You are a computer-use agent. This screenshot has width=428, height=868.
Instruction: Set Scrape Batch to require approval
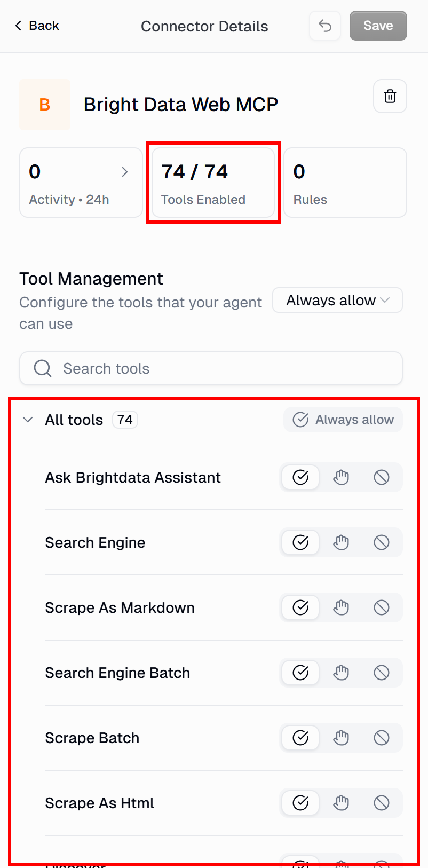[341, 738]
